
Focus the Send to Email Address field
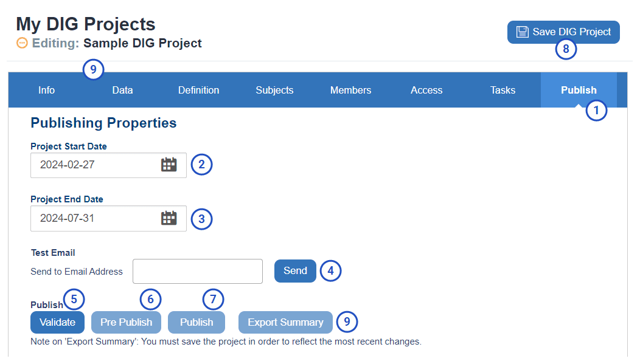(x=198, y=271)
